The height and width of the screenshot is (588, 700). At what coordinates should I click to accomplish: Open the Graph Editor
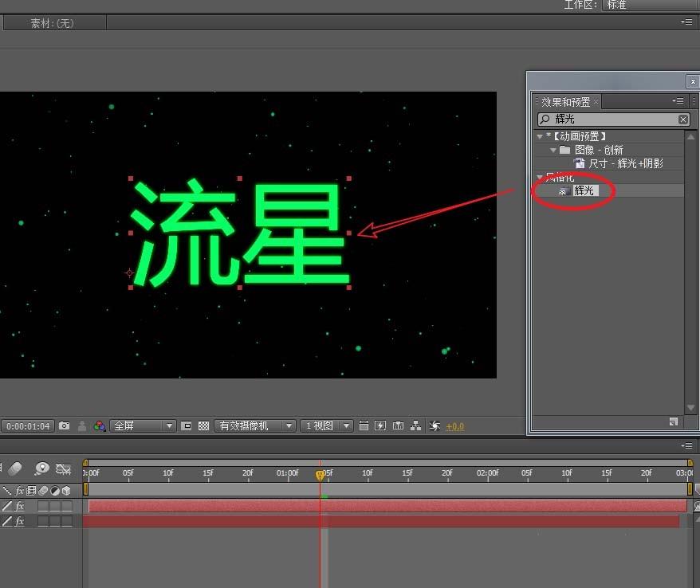point(64,468)
